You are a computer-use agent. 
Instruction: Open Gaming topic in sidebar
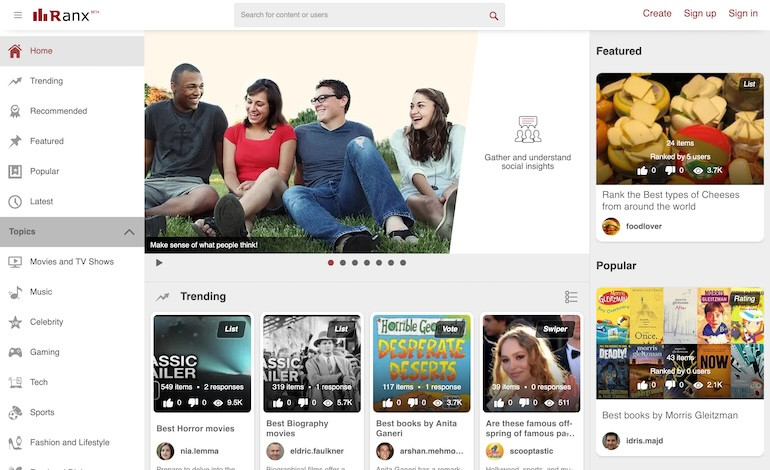coord(45,352)
